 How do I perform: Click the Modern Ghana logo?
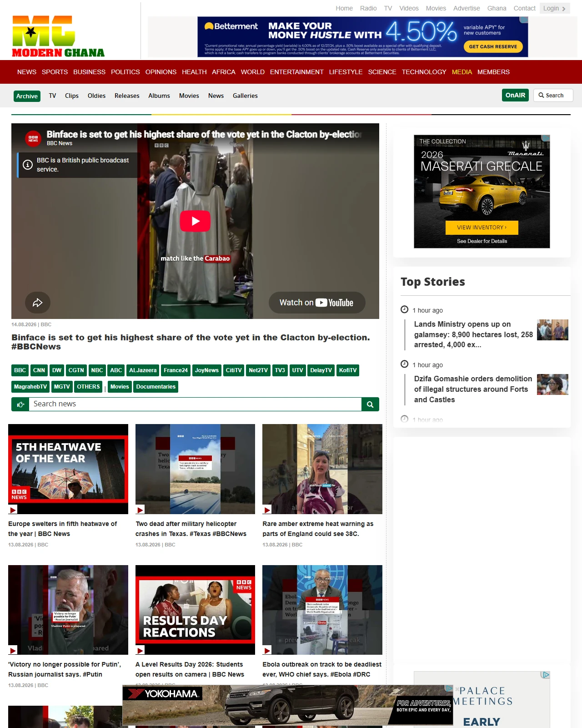[x=58, y=36]
